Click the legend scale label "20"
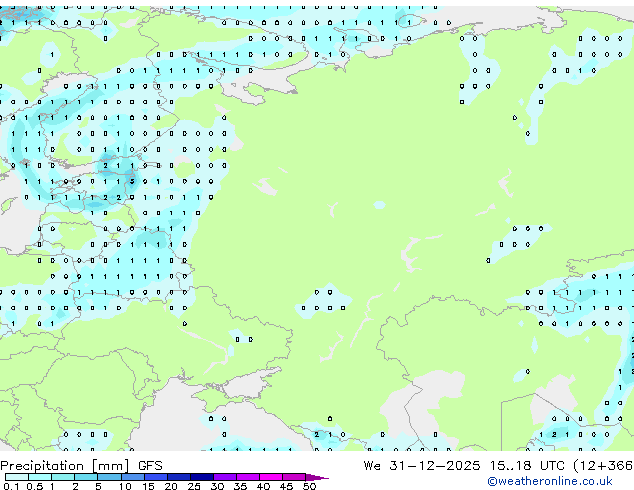The image size is (634, 490). 171,486
